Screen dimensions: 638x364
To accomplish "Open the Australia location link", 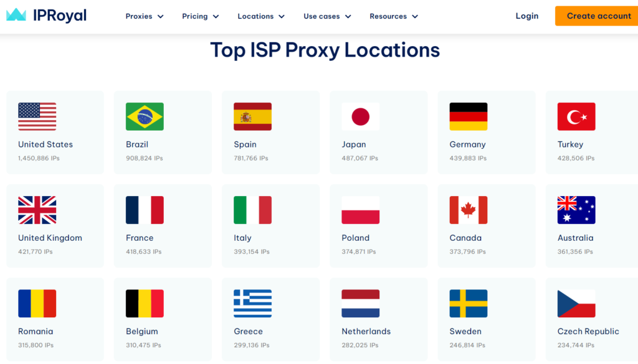I will [575, 238].
